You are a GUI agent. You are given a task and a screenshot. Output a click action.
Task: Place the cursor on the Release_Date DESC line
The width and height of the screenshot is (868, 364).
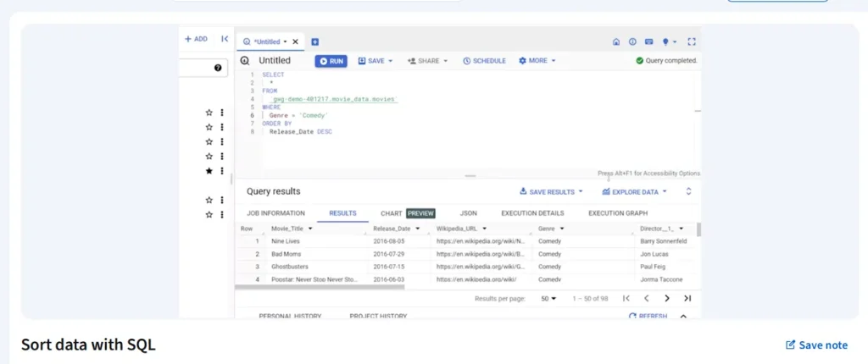click(301, 132)
